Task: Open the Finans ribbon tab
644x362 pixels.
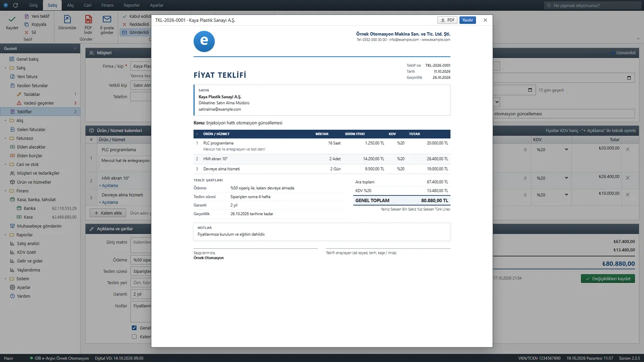Action: point(107,5)
